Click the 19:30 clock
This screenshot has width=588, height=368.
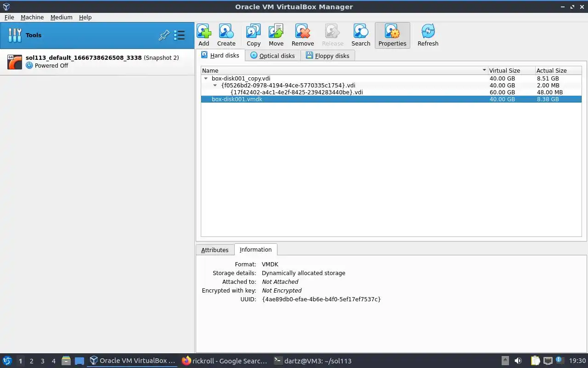(x=577, y=361)
